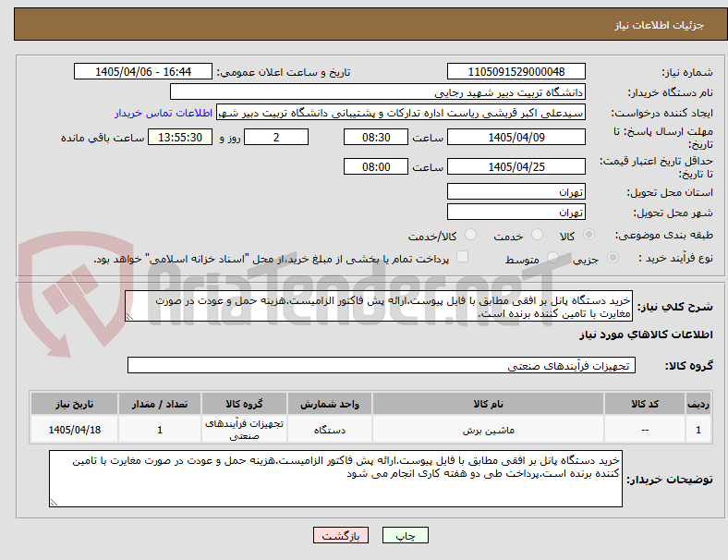Click the ردیف column header
Viewport: 728px width, 560px height.
tap(698, 404)
